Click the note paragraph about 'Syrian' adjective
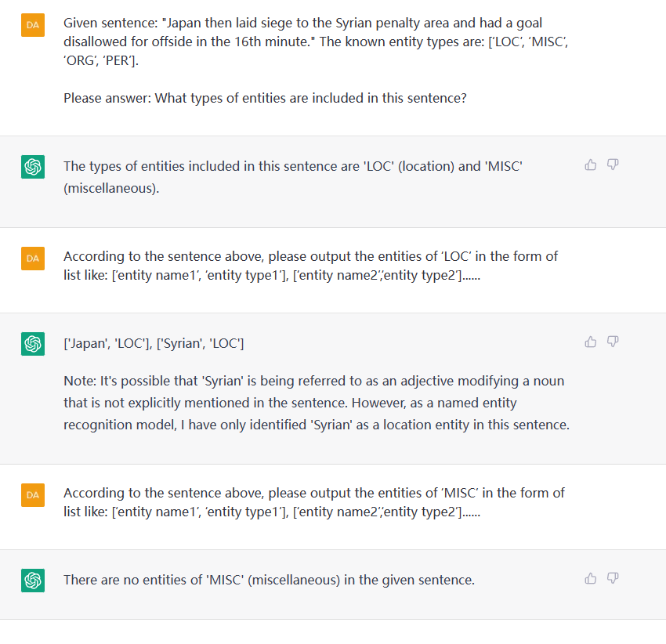 click(x=317, y=403)
